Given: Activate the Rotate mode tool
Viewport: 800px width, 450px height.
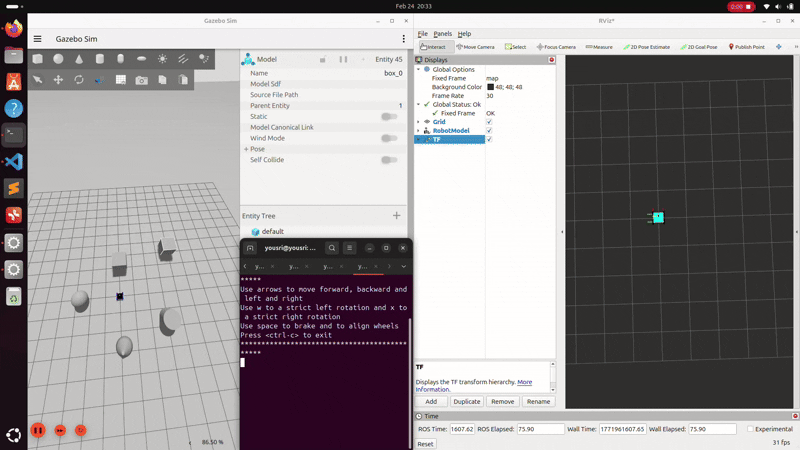Looking at the screenshot, I should (79, 80).
